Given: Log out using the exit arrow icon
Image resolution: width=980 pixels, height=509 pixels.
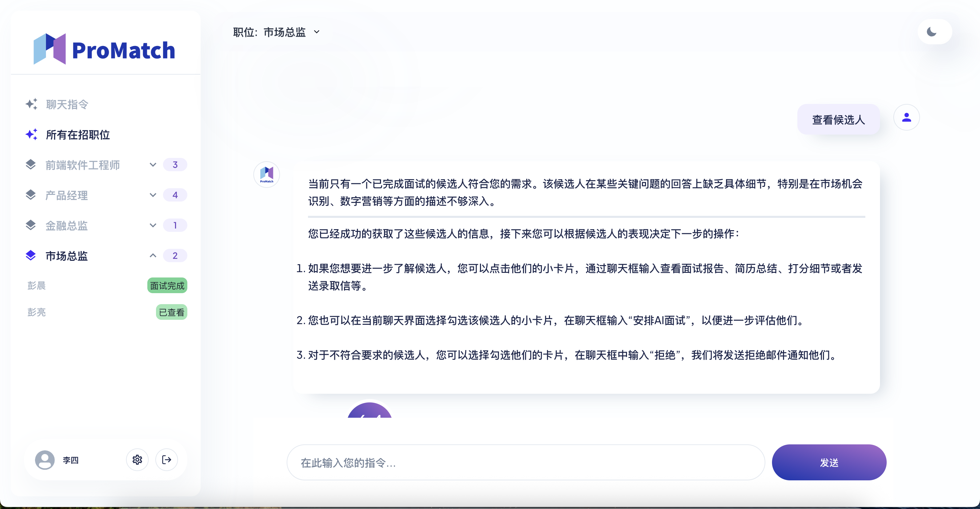Looking at the screenshot, I should 167,460.
